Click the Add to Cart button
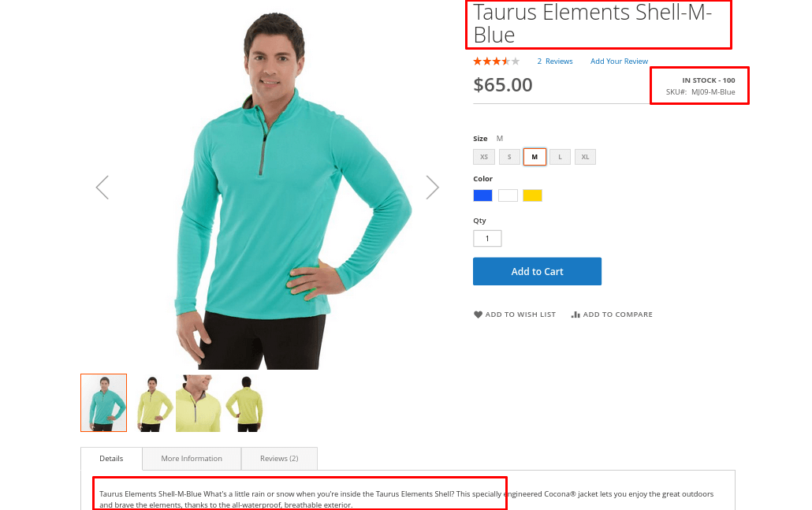 pyautogui.click(x=537, y=271)
